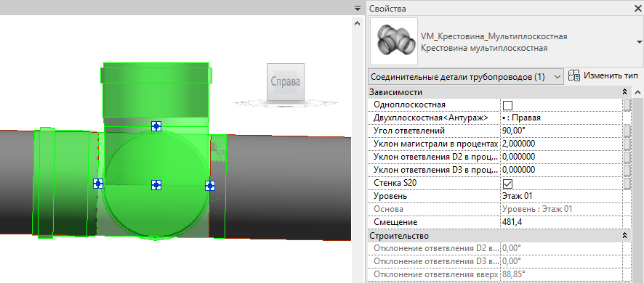Click the top branch connector control handle

click(x=156, y=126)
